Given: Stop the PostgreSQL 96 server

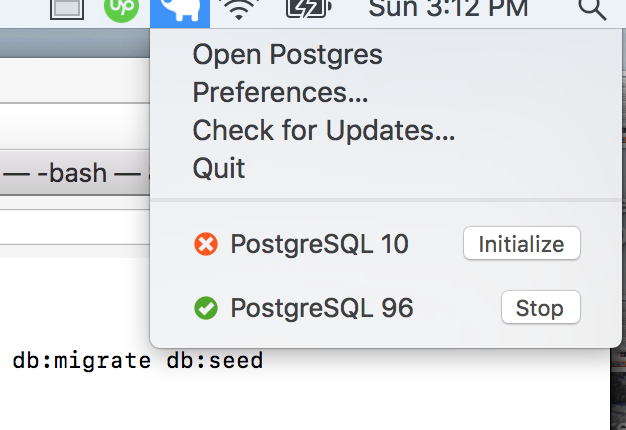Looking at the screenshot, I should pos(540,308).
